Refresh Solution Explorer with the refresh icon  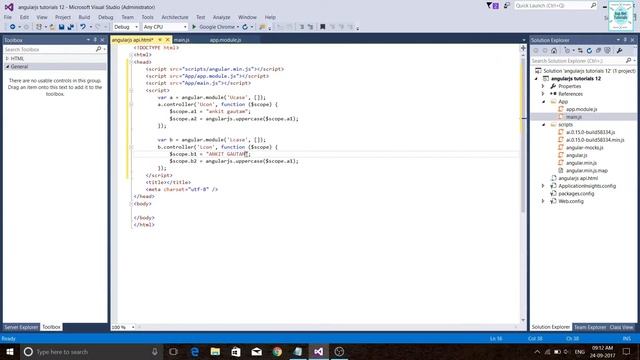(589, 51)
